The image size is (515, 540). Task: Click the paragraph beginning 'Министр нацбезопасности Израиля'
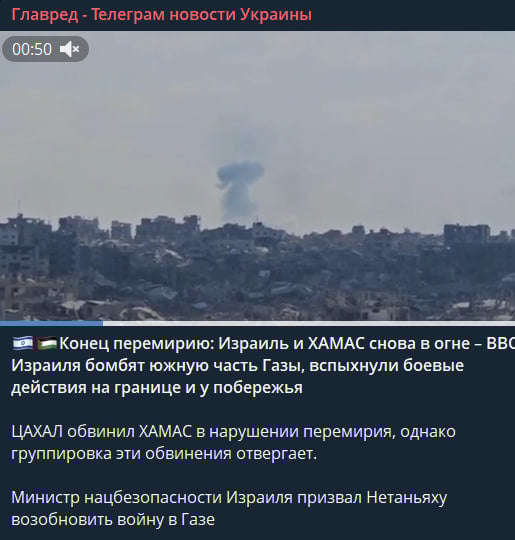(229, 508)
